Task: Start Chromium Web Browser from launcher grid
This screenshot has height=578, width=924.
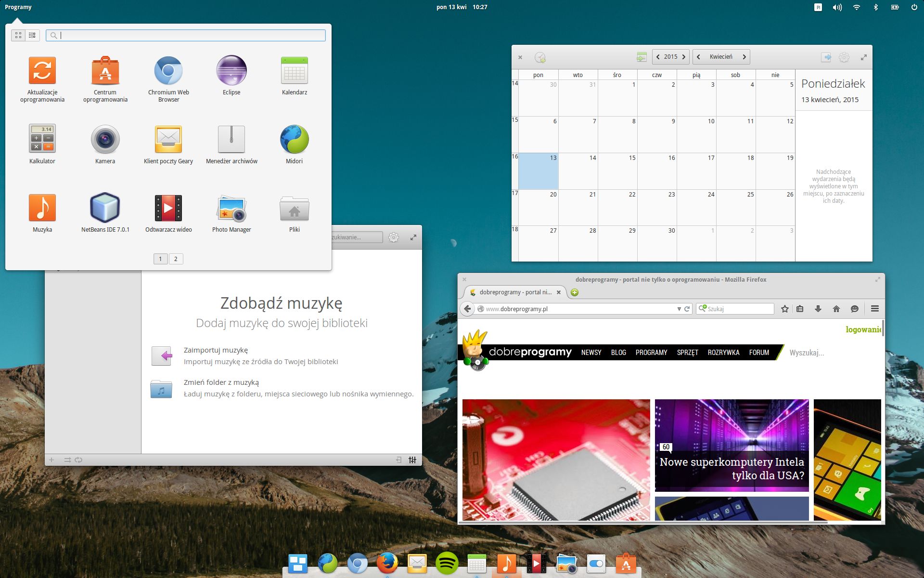Action: point(168,80)
